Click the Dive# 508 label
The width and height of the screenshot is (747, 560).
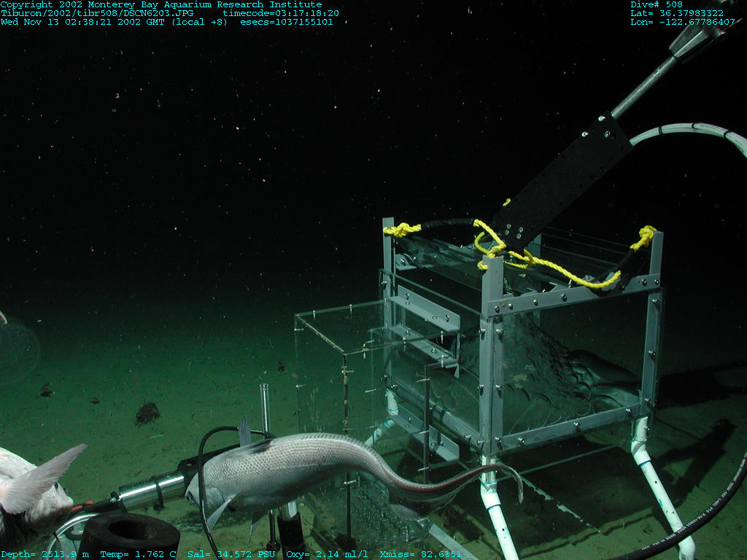pyautogui.click(x=657, y=4)
